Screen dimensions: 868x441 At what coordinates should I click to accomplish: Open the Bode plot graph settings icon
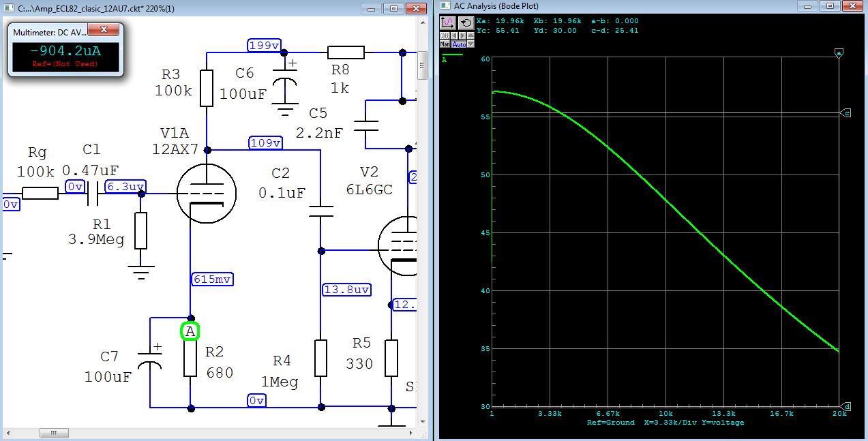pos(448,23)
